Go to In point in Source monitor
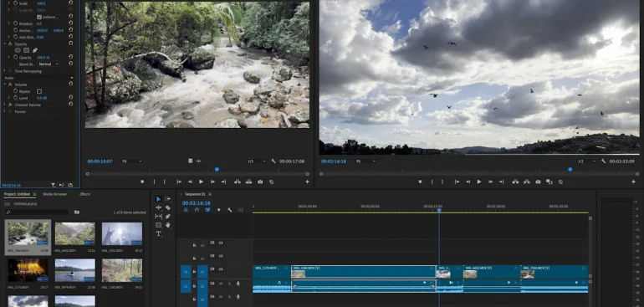Screen dimensions: 644x307 [179, 182]
